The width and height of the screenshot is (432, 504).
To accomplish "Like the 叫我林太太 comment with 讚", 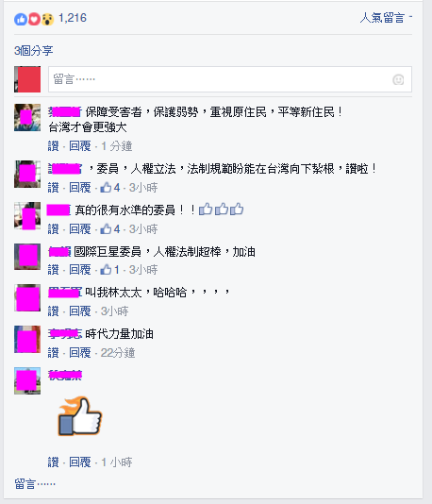I will (x=54, y=311).
